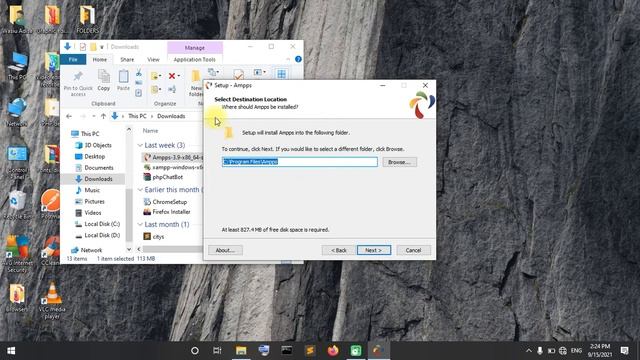Select the citys file
The height and width of the screenshot is (360, 640).
154,237
